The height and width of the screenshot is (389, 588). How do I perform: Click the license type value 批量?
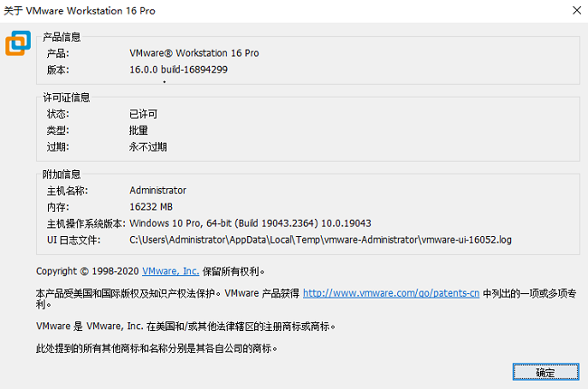pyautogui.click(x=138, y=130)
